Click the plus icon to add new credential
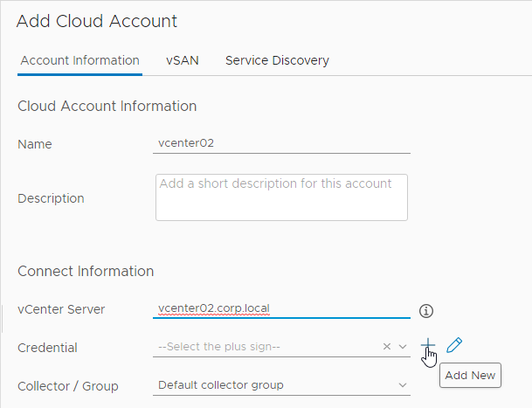 pyautogui.click(x=428, y=345)
